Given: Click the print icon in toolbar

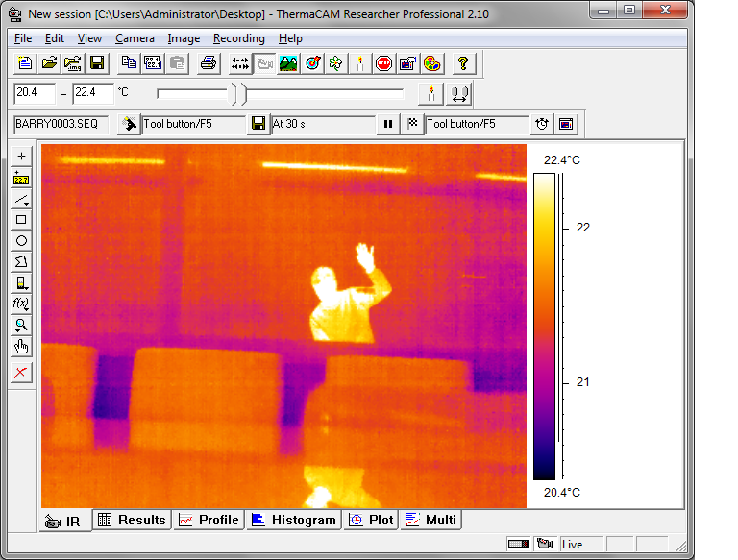Looking at the screenshot, I should coord(208,63).
